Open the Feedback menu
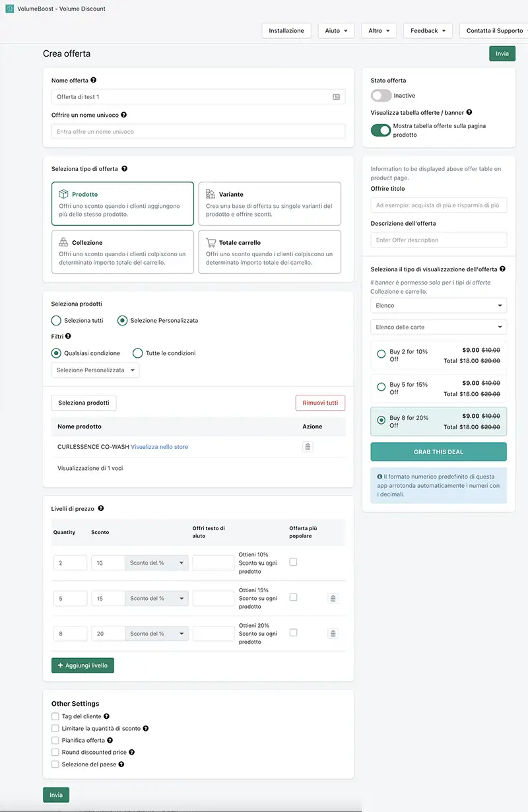528x812 pixels. (428, 30)
